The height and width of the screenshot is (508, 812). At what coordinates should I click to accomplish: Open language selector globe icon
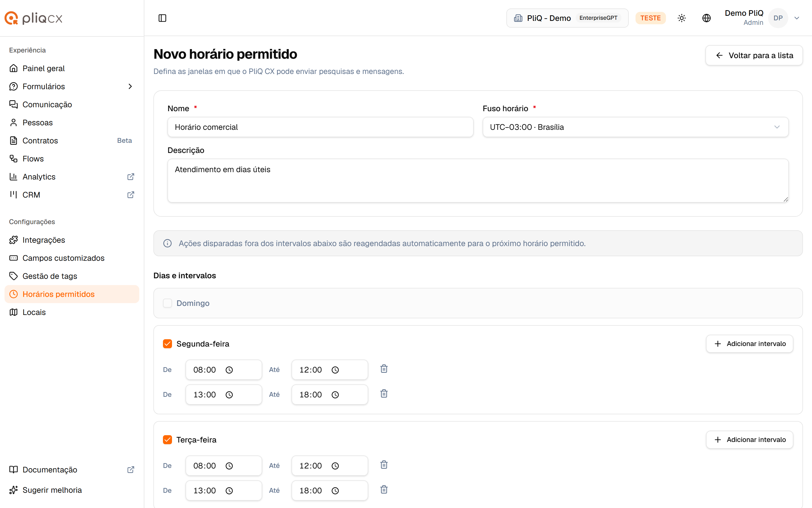pyautogui.click(x=706, y=18)
